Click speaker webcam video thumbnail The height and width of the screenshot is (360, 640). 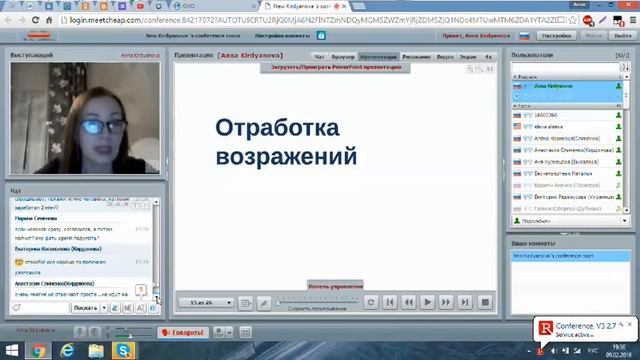tap(85, 118)
